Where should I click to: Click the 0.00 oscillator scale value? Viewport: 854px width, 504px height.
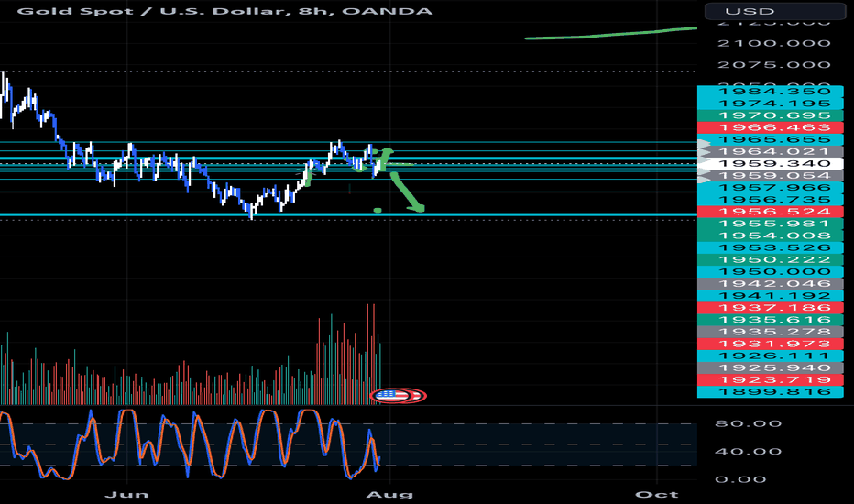pyautogui.click(x=740, y=479)
